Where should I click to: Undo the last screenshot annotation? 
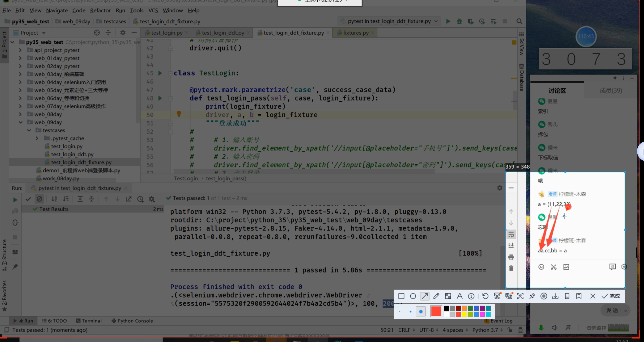[x=485, y=296]
